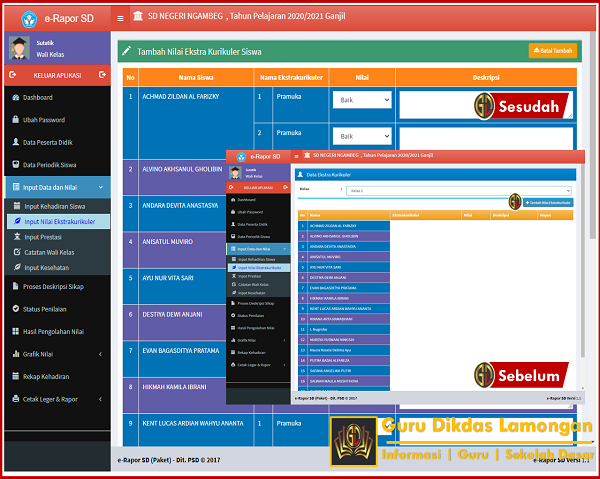Click the Input Nilai Ekstrakurikuler leaf icon
Screen dimensions: 600x479
click(x=17, y=221)
